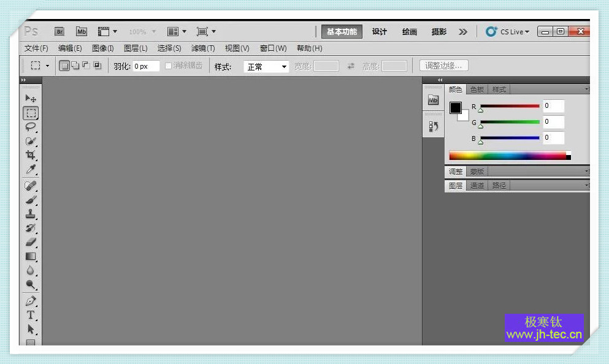Switch to the 蒙版 masks tab
This screenshot has height=364, width=609.
pyautogui.click(x=477, y=172)
